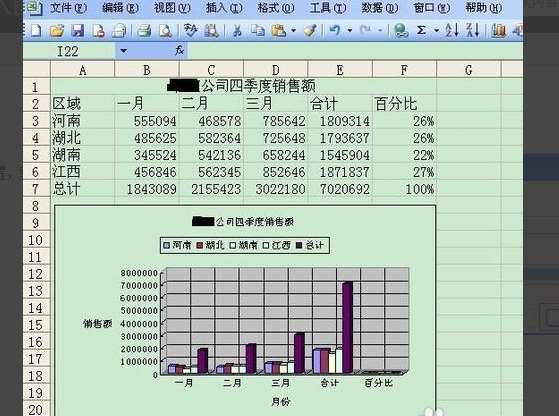The image size is (559, 416).
Task: Select row 7 header
Action: point(36,189)
